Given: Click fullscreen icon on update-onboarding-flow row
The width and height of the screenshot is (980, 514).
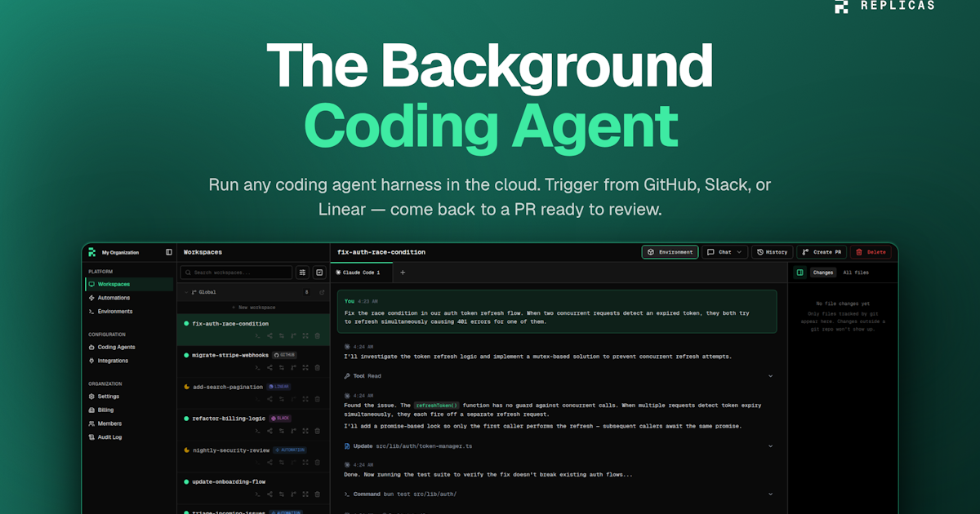Looking at the screenshot, I should pyautogui.click(x=305, y=494).
